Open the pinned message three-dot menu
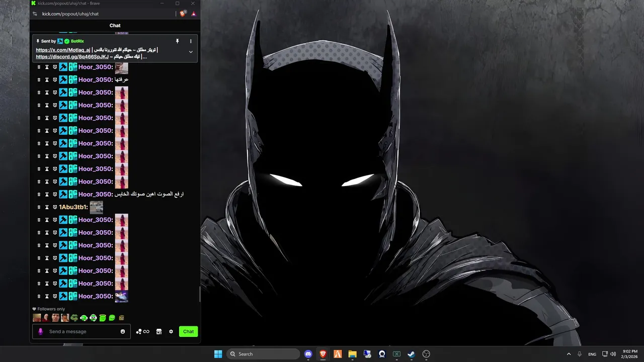 (x=191, y=41)
